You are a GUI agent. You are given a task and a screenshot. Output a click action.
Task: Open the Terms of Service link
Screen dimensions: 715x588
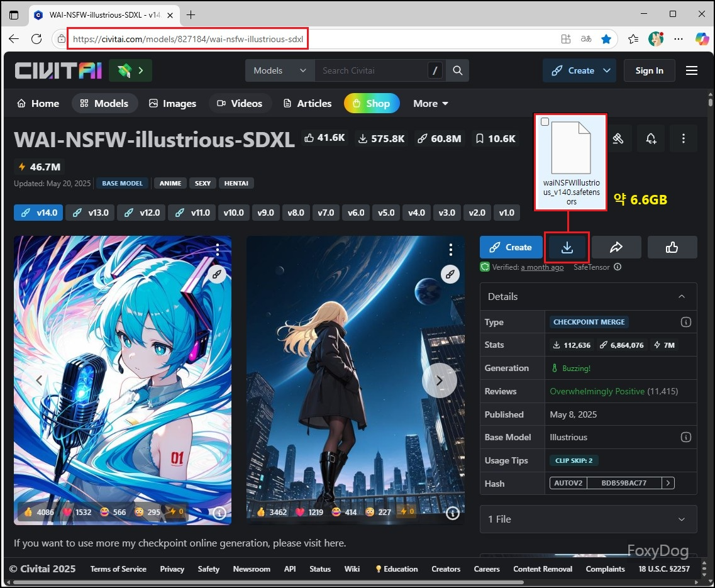118,569
